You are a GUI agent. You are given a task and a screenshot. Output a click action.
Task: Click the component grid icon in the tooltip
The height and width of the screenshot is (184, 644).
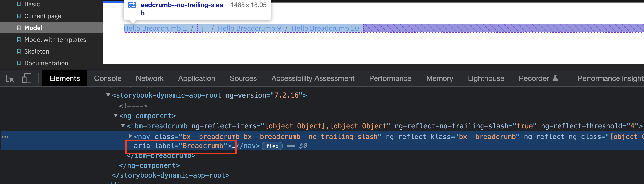click(132, 5)
